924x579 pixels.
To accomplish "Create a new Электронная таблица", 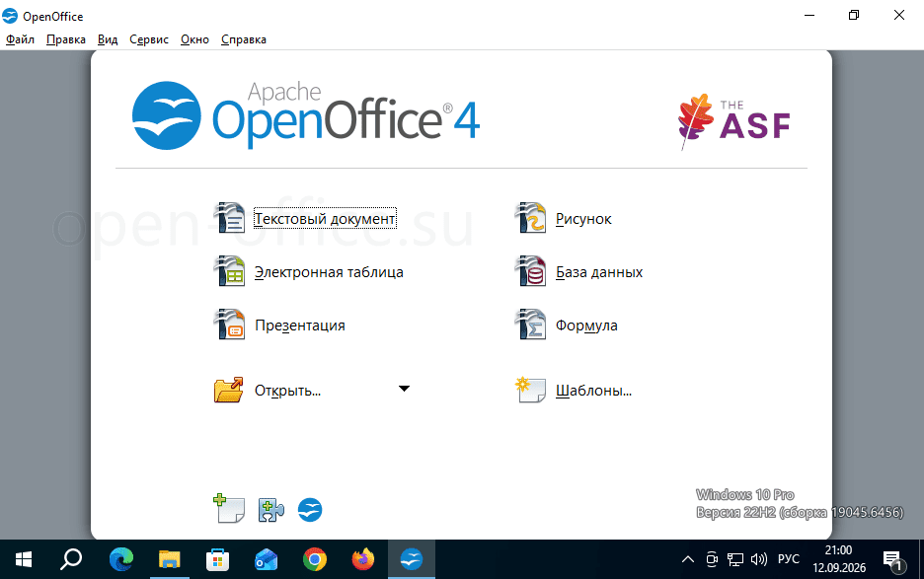I will click(329, 272).
